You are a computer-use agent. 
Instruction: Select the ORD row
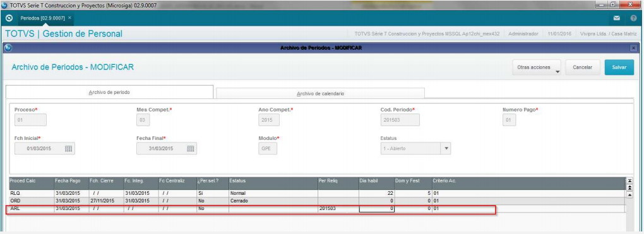317,201
